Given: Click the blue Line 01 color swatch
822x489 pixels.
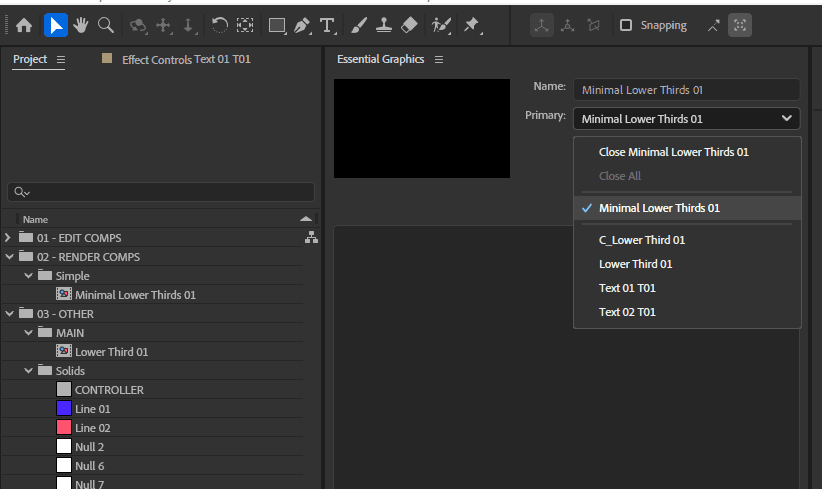Looking at the screenshot, I should coord(64,409).
